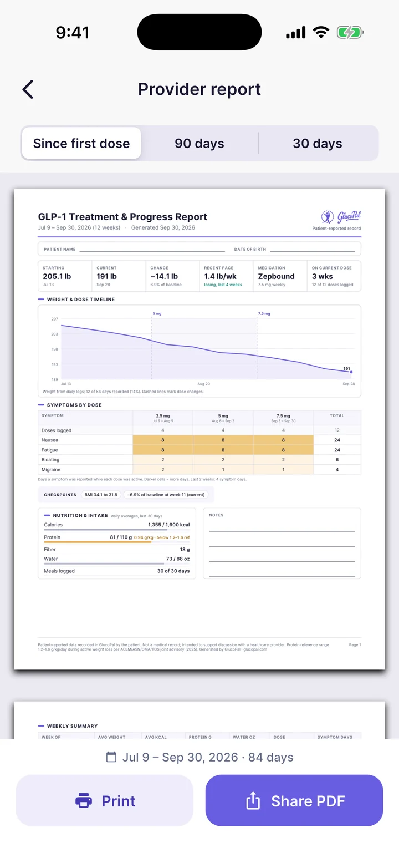Tap the Calories progress bar
The height and width of the screenshot is (868, 399).
[117, 530]
